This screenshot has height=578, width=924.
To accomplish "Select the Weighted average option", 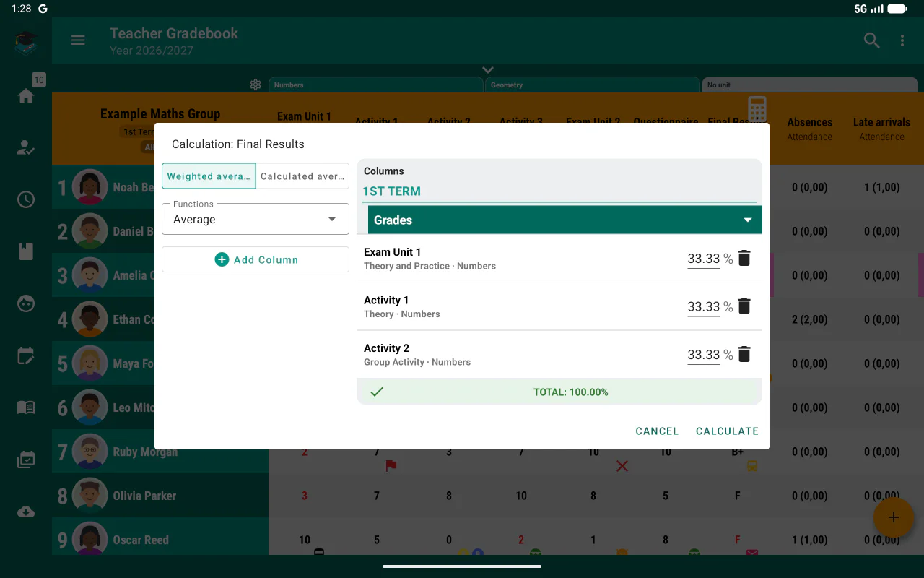I will click(x=209, y=176).
